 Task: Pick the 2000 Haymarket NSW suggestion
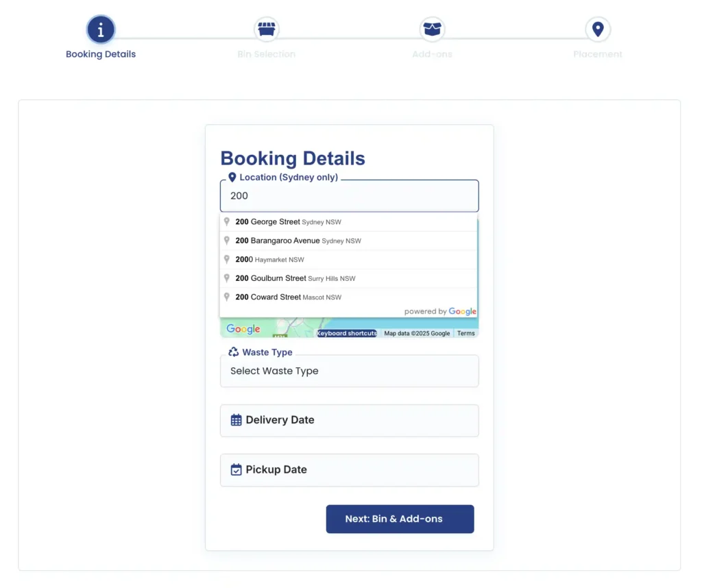(x=349, y=260)
